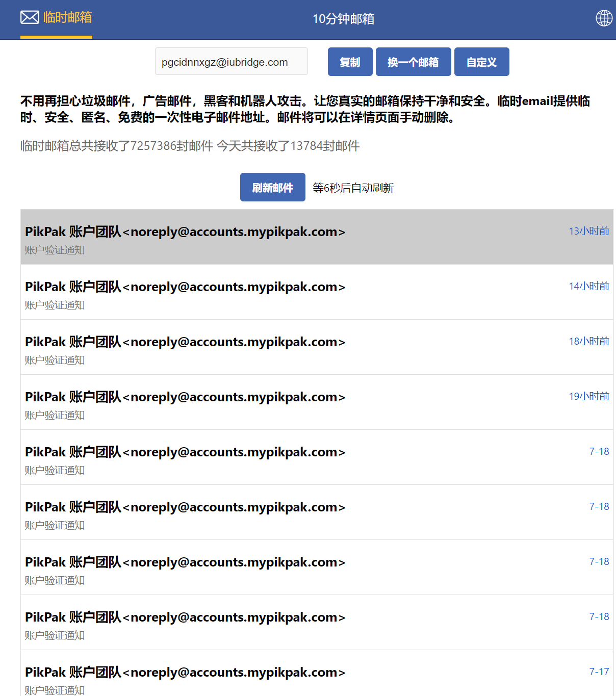616x696 pixels.
Task: Click the temporary email address field
Action: coord(231,62)
